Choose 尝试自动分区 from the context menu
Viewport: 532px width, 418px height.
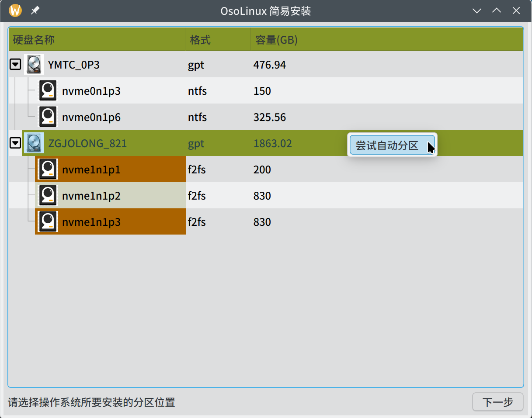[387, 145]
